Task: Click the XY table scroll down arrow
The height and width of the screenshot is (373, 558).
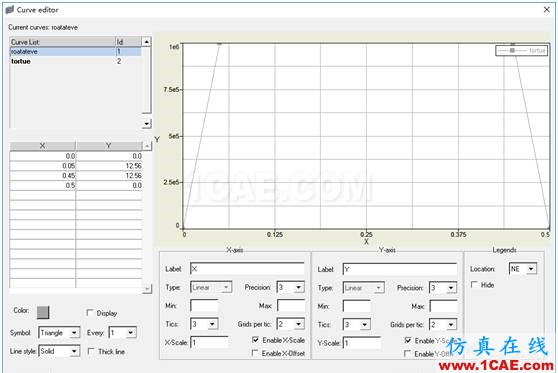Action: click(147, 289)
